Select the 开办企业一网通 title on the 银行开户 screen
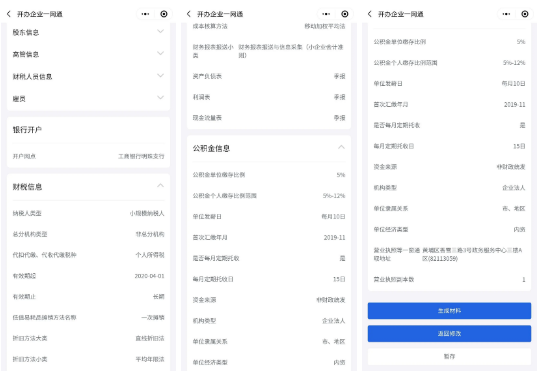This screenshot has height=371, width=542. coord(40,14)
